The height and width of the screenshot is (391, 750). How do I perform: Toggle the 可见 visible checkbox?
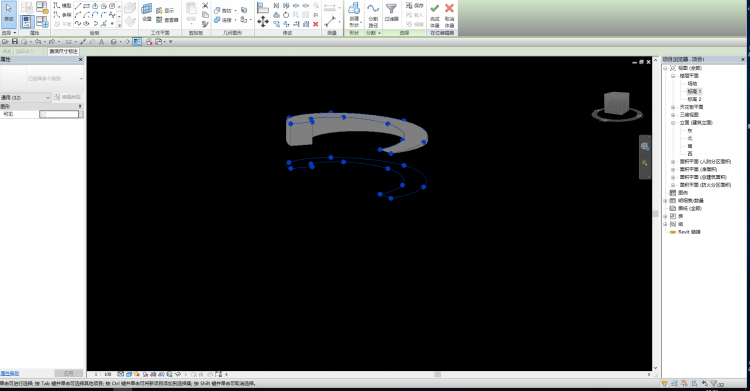tap(43, 114)
